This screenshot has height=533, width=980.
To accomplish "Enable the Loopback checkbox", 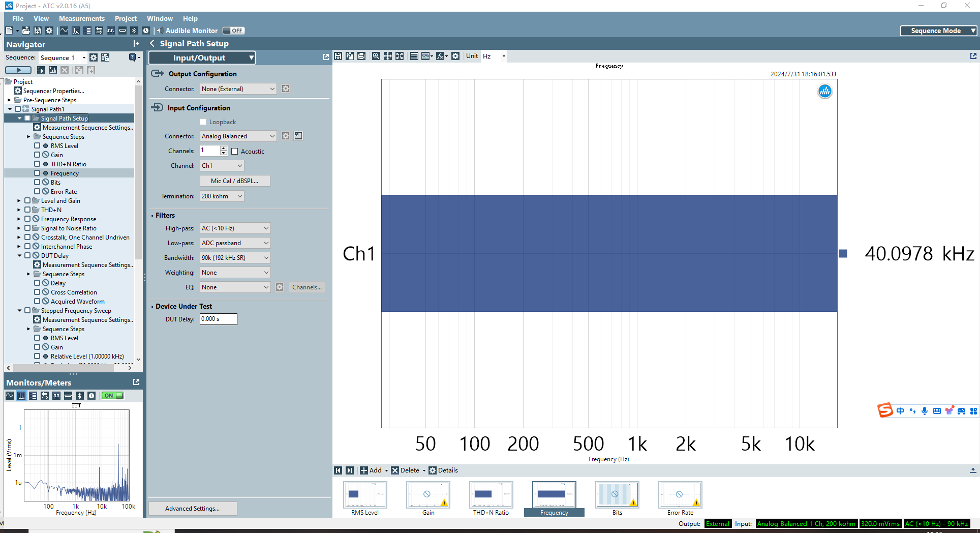I will (x=203, y=122).
